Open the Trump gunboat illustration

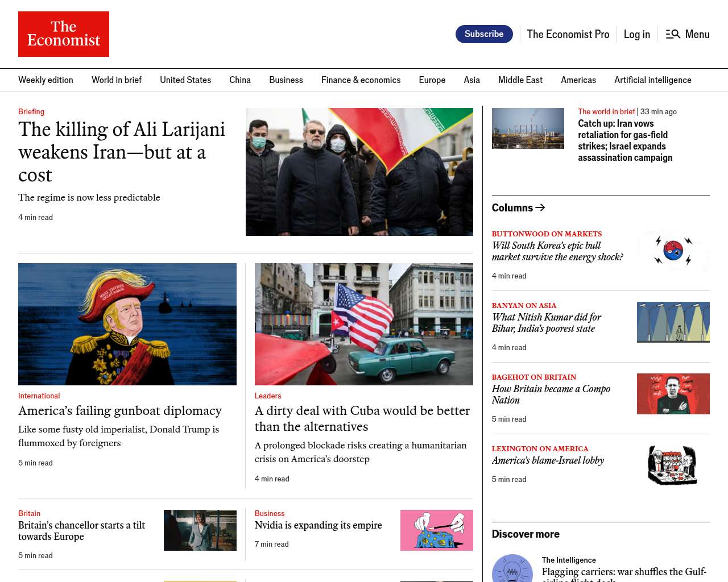127,324
